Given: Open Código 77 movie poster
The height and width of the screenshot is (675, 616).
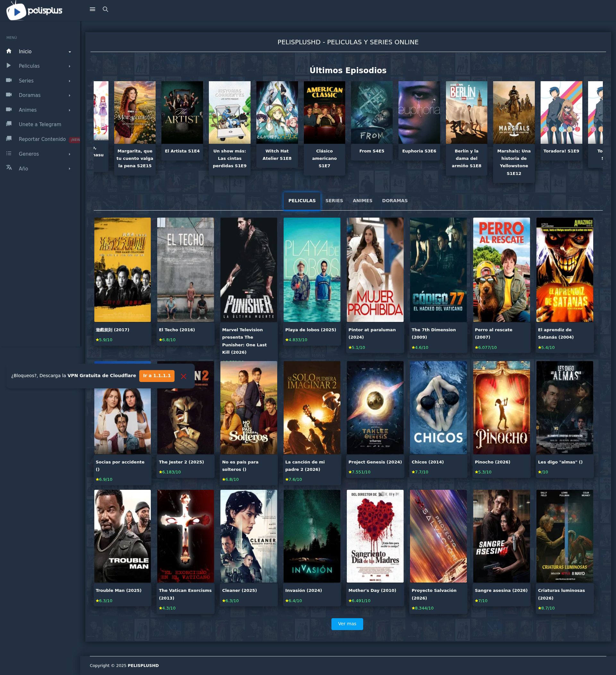Looking at the screenshot, I should pyautogui.click(x=438, y=270).
